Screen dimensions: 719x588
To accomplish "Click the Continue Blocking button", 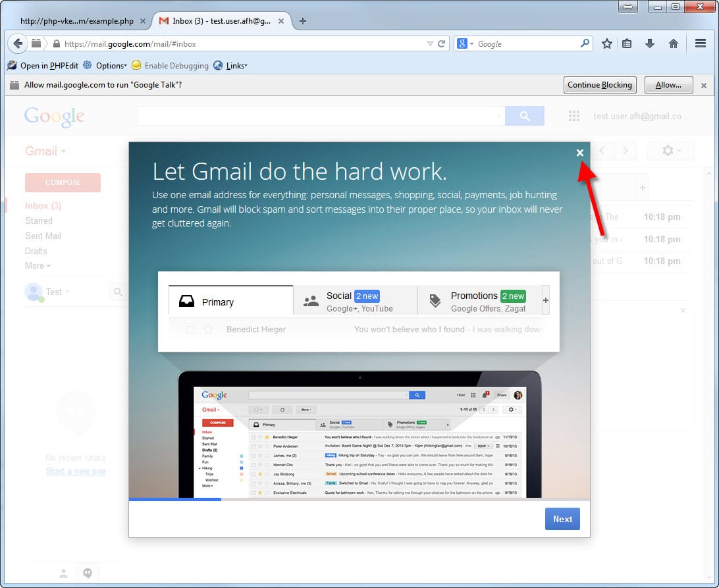I will tap(599, 85).
